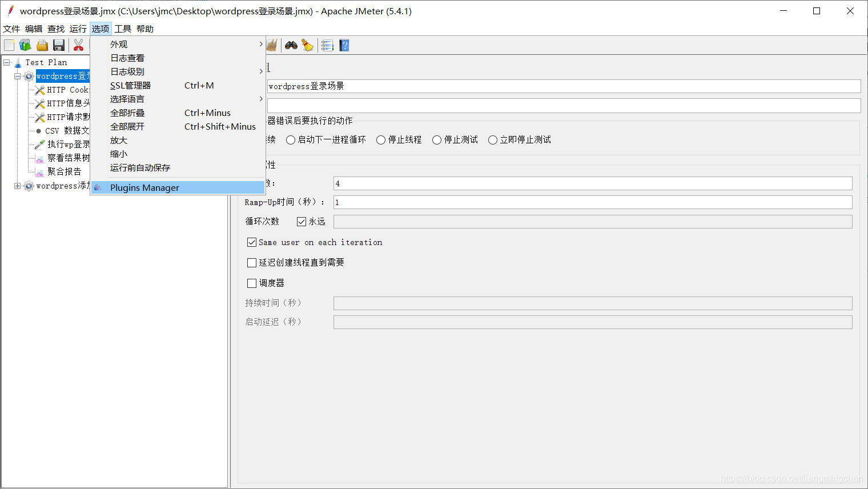Expand the wordpress添加 thread group node
Viewport: 868px width, 489px height.
(17, 186)
